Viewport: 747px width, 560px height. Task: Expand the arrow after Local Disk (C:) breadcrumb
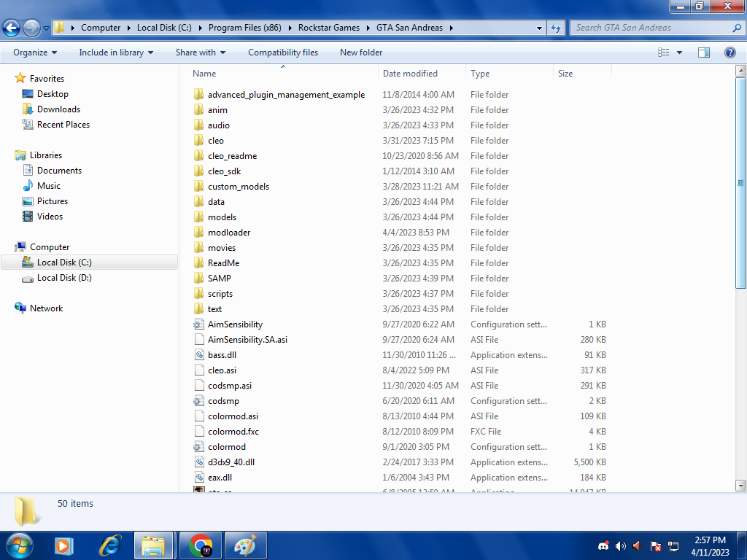pos(200,28)
